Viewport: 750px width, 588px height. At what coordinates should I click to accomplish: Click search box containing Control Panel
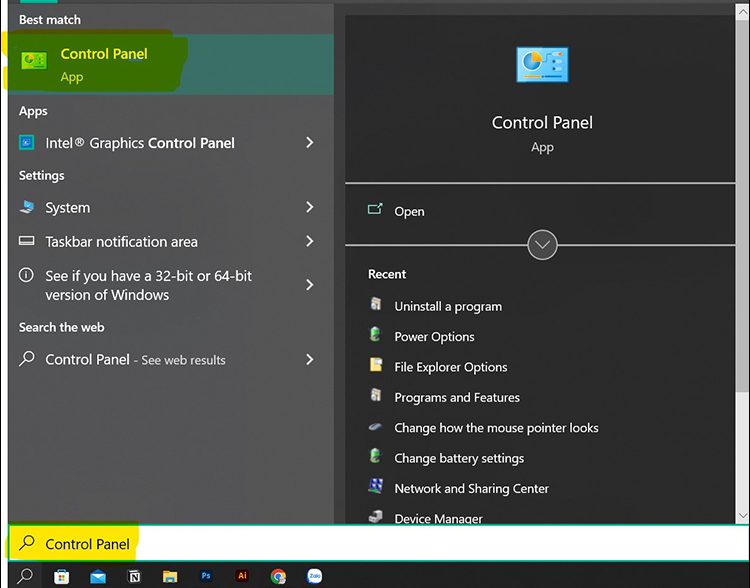(x=378, y=543)
